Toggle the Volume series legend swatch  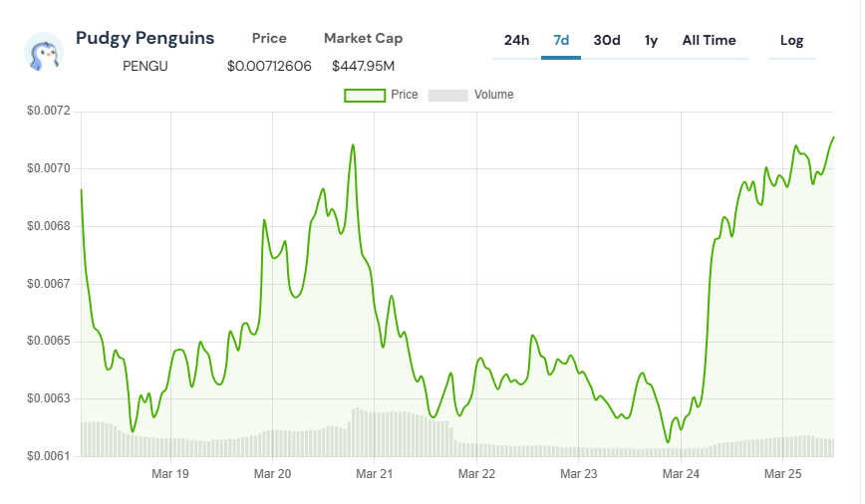click(448, 96)
